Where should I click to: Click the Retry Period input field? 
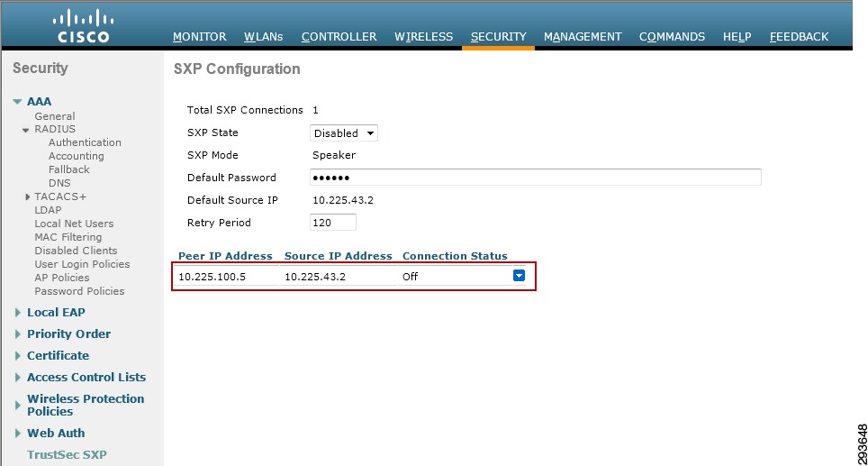coord(332,223)
